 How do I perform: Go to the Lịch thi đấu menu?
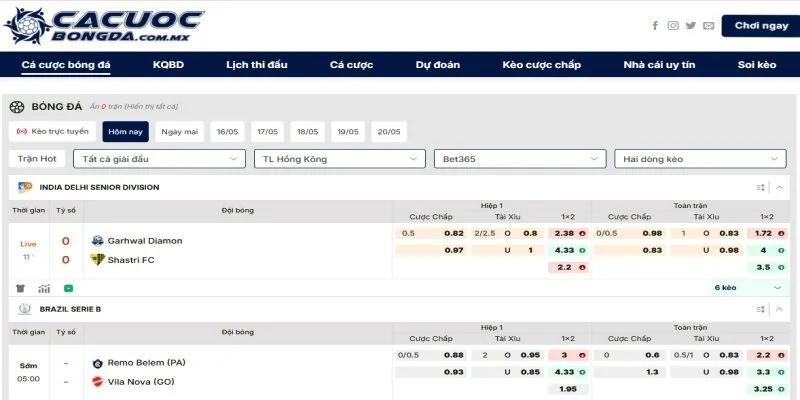click(x=256, y=65)
